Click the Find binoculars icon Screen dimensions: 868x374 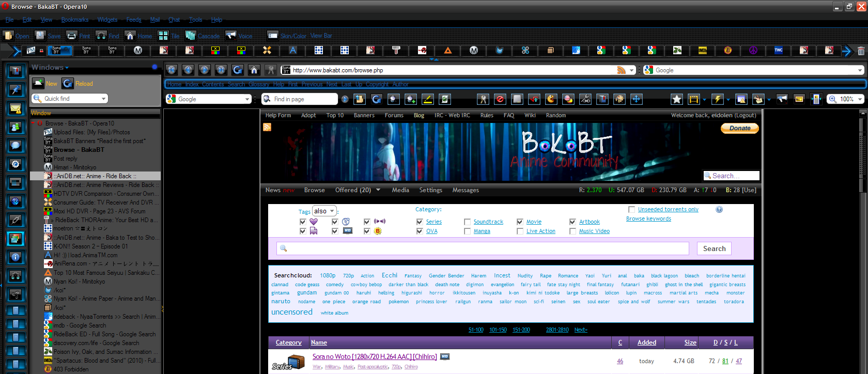tap(101, 36)
